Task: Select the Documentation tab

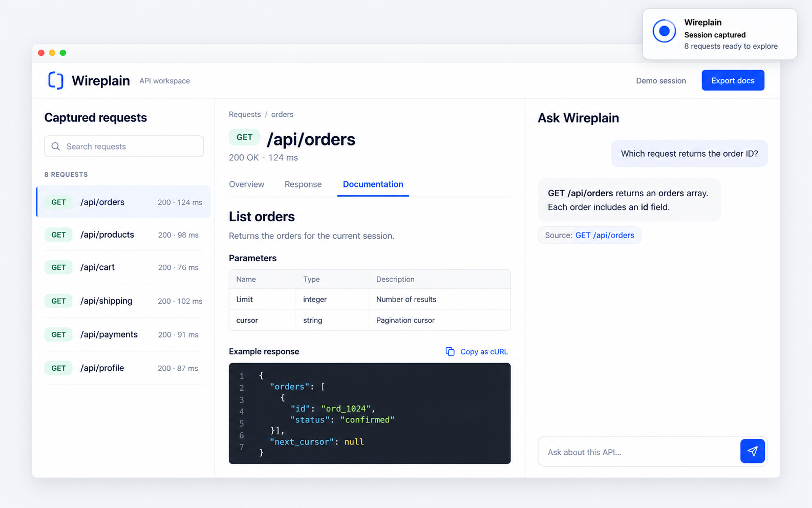Action: point(373,184)
